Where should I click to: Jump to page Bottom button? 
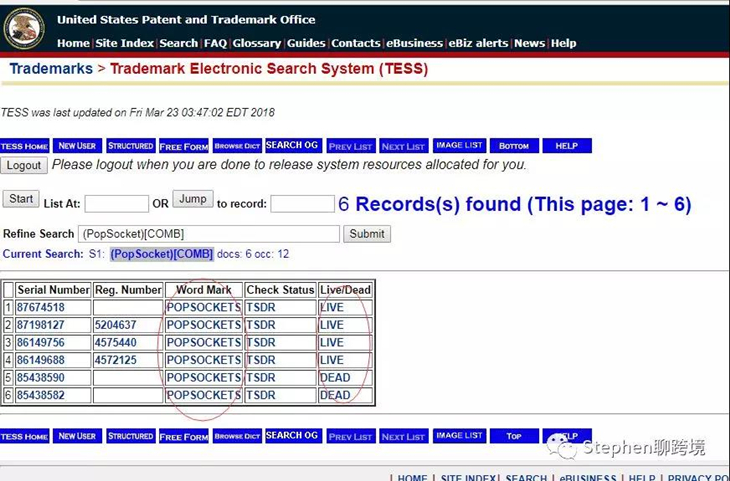[514, 146]
